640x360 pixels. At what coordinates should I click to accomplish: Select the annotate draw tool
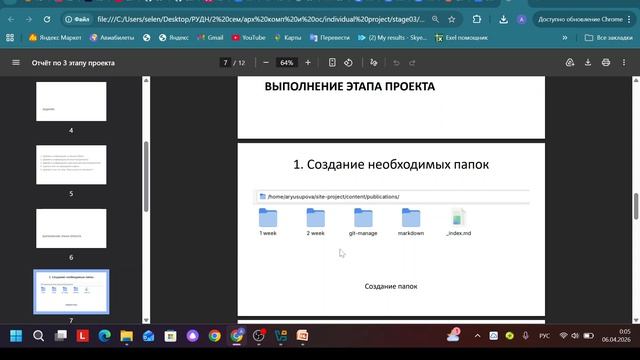373,62
